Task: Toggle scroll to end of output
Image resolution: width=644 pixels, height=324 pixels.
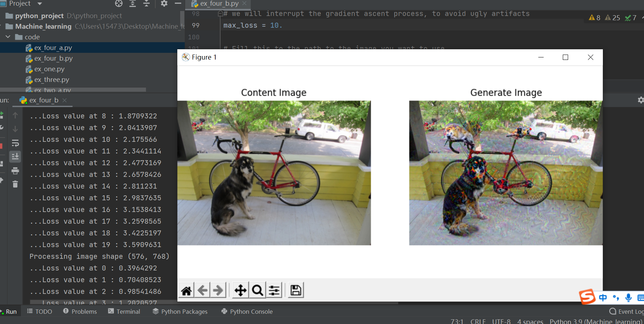Action: click(x=15, y=156)
